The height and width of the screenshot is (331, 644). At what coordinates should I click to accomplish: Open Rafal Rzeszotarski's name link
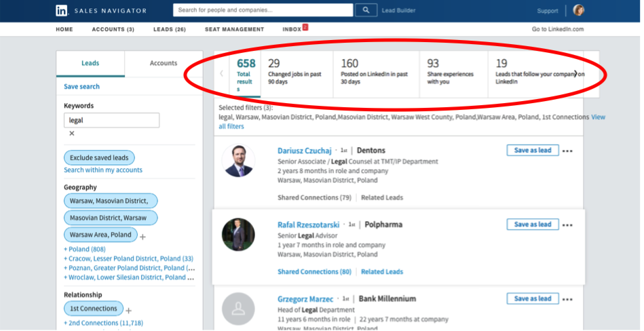click(309, 225)
